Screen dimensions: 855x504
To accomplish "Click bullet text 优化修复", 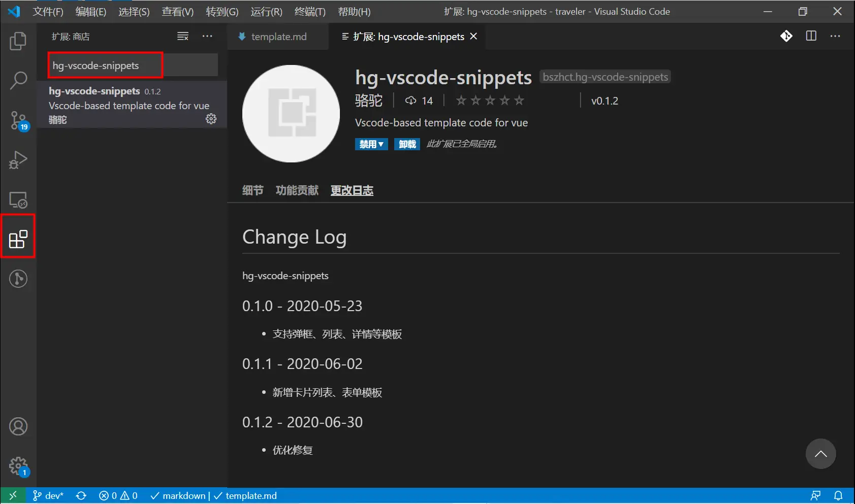I will [293, 450].
